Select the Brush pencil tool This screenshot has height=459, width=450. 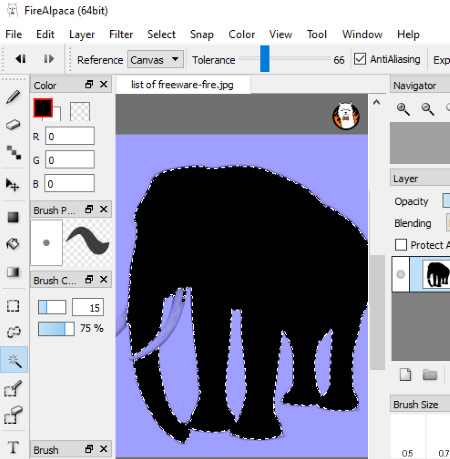click(13, 97)
